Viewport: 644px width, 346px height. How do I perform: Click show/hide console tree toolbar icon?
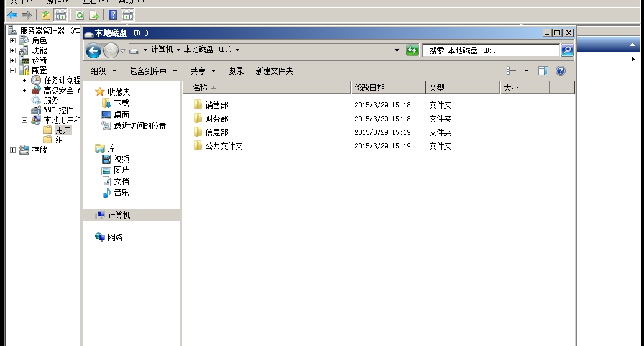pos(61,16)
